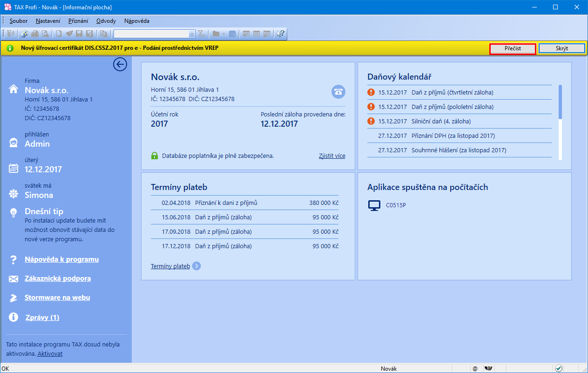The height and width of the screenshot is (373, 588).
Task: Select the 02.04.2018 Přiznání k dani z příjmů row
Action: pyautogui.click(x=244, y=203)
